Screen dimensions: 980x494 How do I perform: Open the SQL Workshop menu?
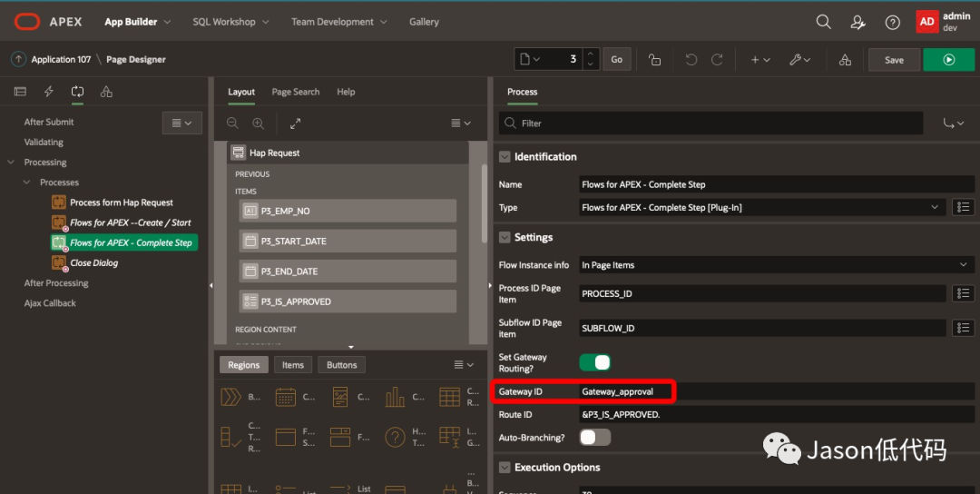[230, 22]
